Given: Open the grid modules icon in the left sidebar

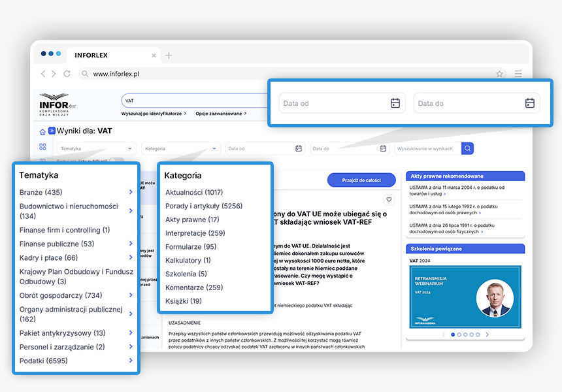Looking at the screenshot, I should [42, 147].
